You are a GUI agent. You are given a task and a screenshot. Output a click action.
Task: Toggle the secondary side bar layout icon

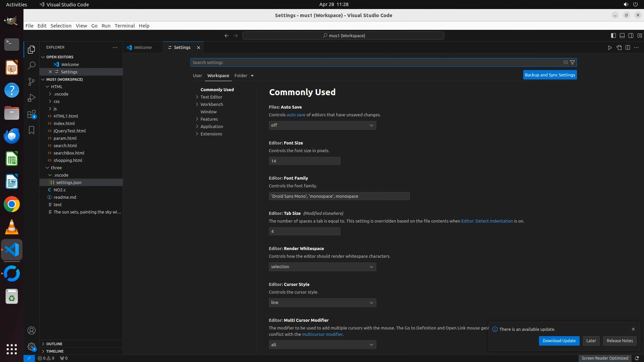(631, 36)
